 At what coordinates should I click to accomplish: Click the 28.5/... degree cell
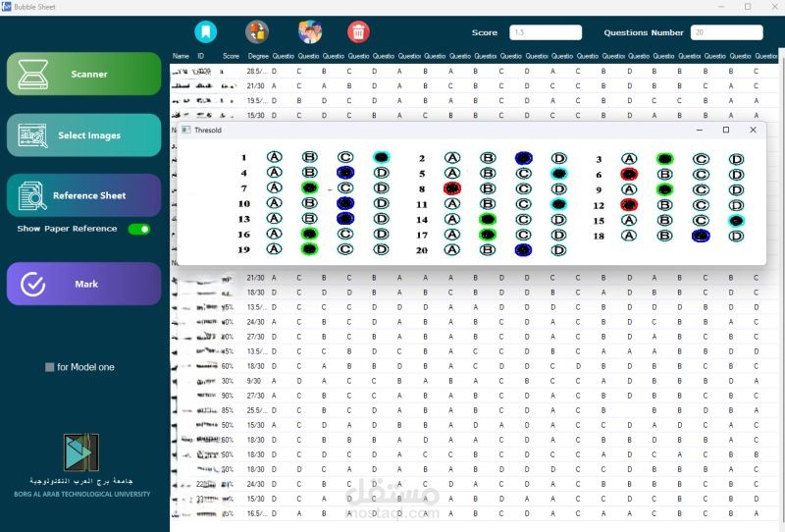[256, 71]
